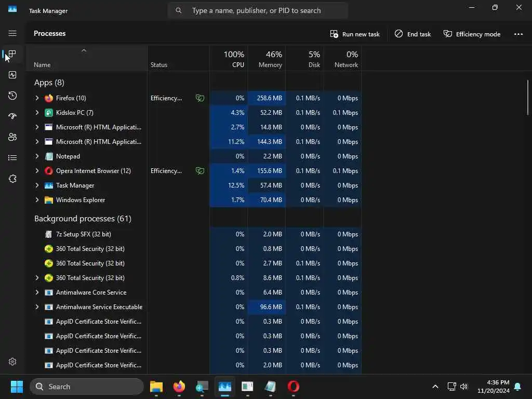Image resolution: width=532 pixels, height=399 pixels.
Task: Click the Opera efficiency leaf icon
Action: [200, 170]
